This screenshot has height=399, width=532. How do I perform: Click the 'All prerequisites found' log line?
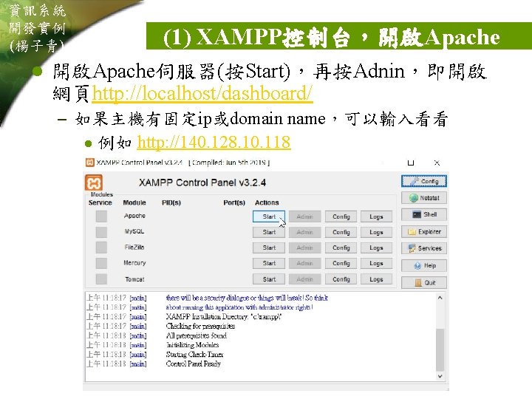click(x=197, y=335)
